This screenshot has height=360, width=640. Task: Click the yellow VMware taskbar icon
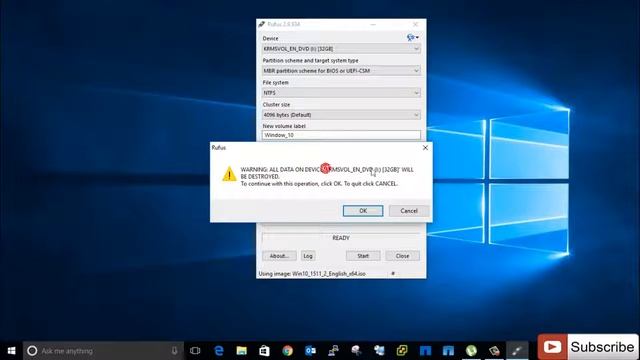(402, 351)
